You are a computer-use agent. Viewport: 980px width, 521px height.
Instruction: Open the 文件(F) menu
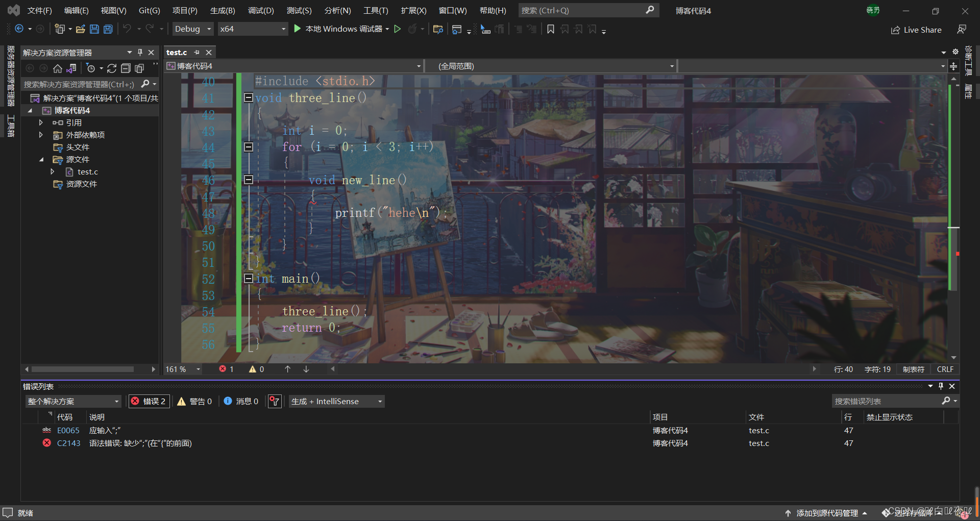[x=40, y=10]
